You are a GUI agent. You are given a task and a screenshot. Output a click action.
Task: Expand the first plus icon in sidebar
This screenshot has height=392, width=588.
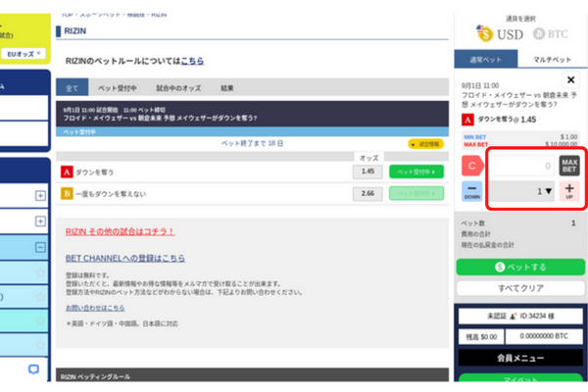[40, 195]
